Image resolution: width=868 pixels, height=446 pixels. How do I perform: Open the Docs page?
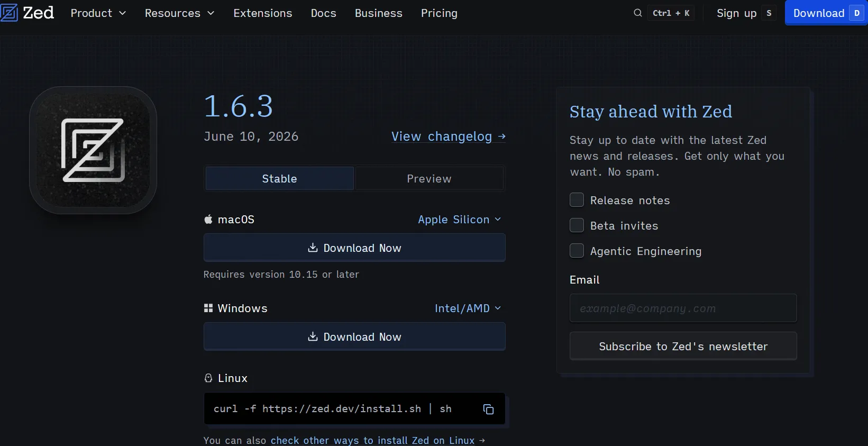(324, 13)
